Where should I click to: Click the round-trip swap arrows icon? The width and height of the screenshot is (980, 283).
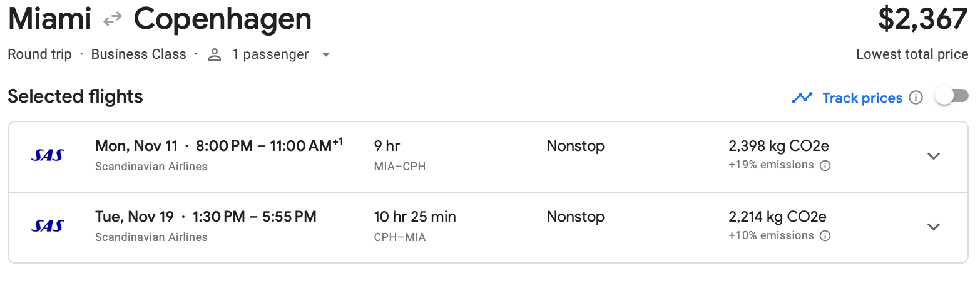pyautogui.click(x=113, y=20)
